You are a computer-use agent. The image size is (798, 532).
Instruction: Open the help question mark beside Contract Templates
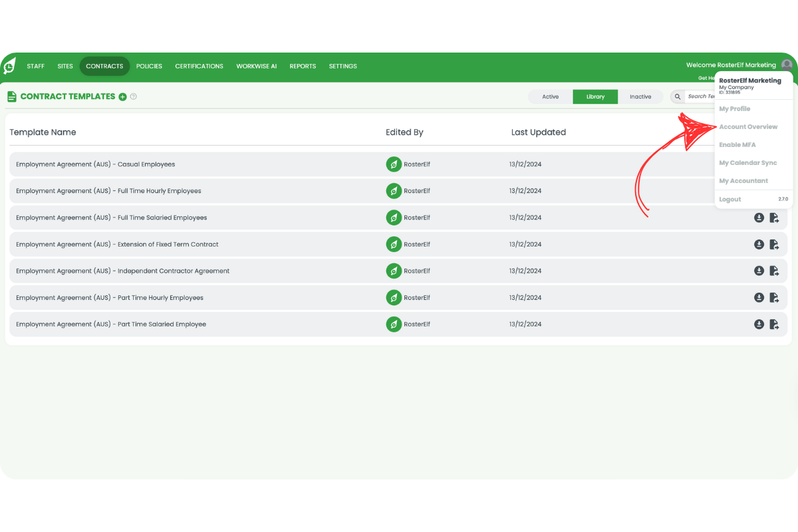(x=134, y=97)
